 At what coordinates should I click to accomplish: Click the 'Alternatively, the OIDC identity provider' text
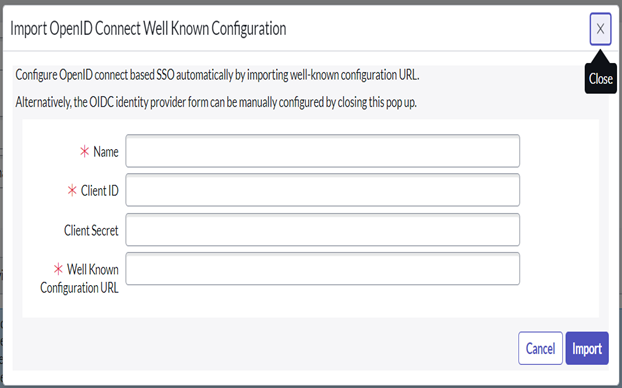(216, 102)
